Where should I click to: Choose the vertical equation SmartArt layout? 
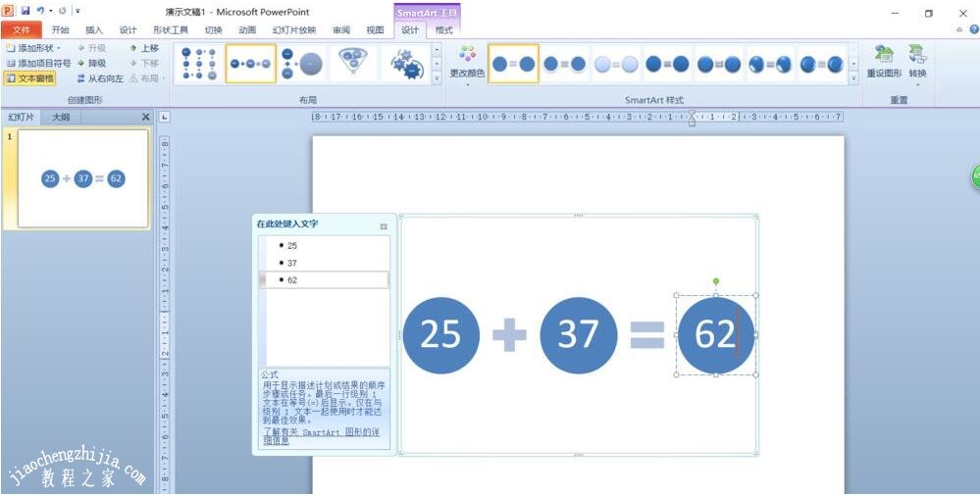[302, 64]
